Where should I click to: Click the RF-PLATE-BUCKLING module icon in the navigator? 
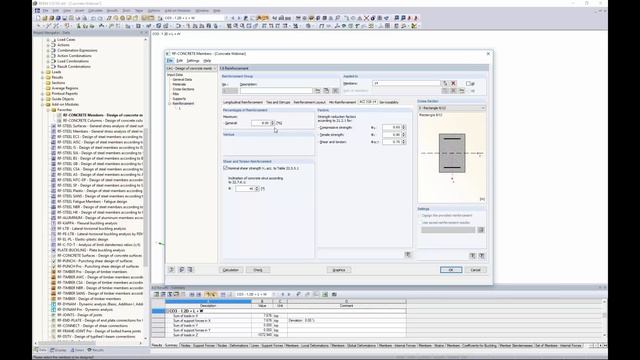[x=53, y=250]
